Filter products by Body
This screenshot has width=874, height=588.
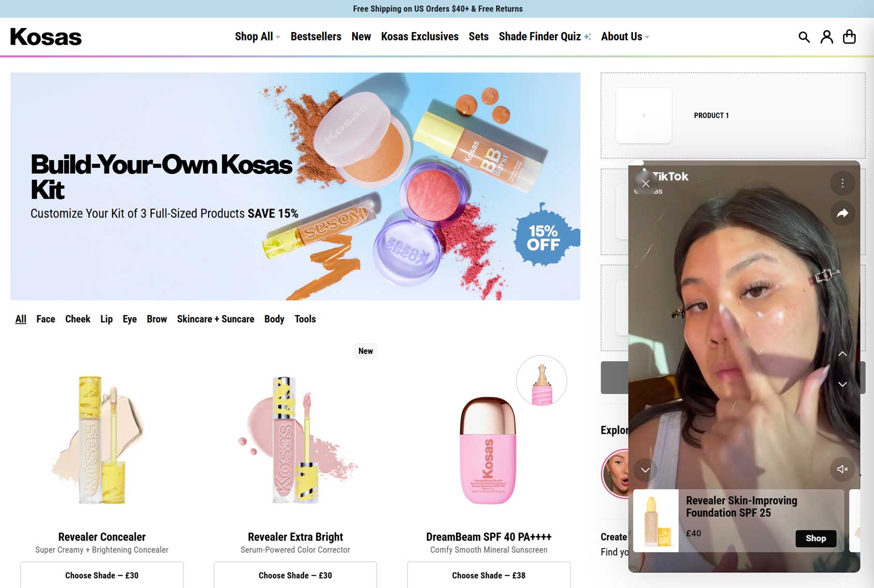274,319
